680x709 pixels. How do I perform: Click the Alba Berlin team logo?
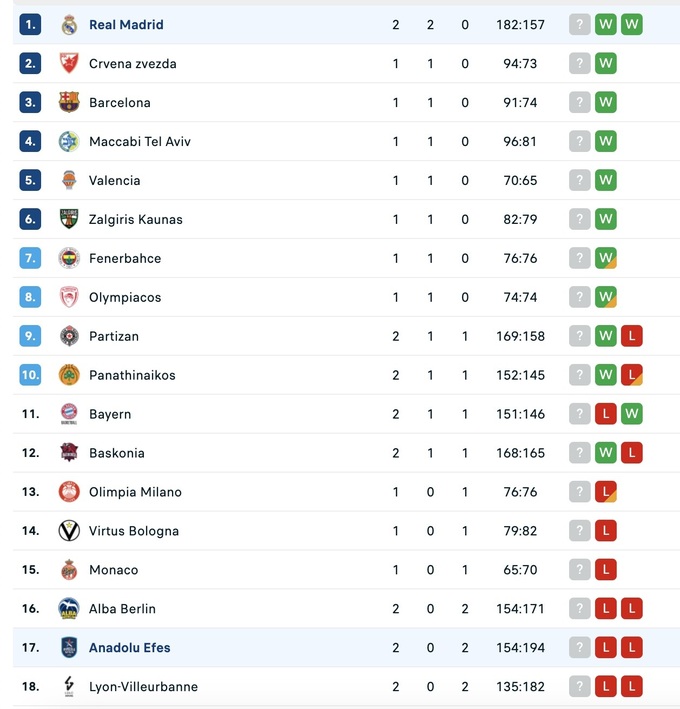pos(69,609)
